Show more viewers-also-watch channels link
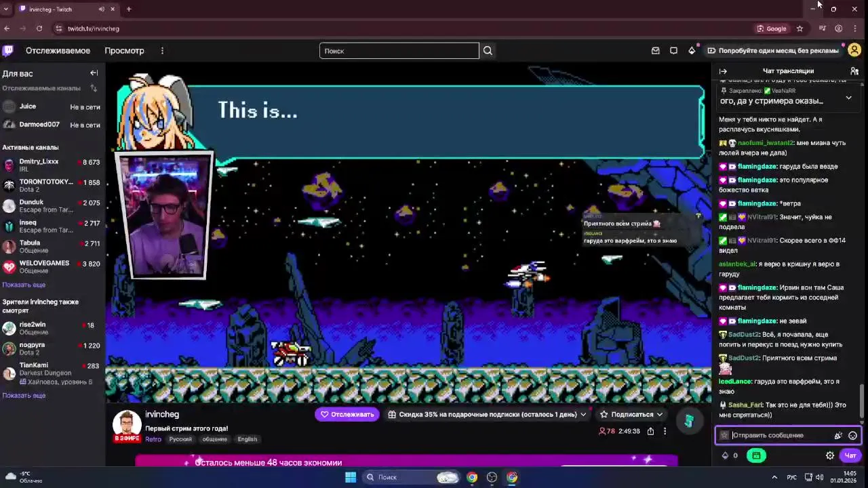 point(24,395)
